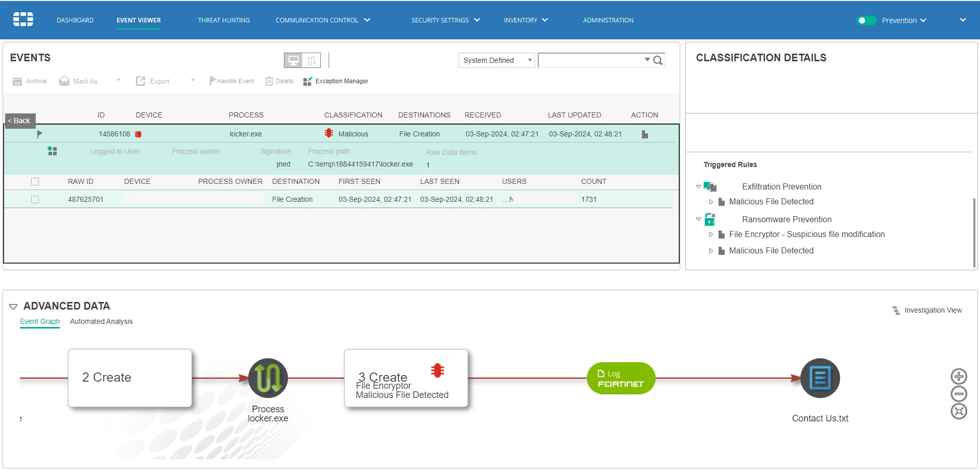Viewport: 980px width, 470px height.
Task: Open the Dashboard tab
Action: click(x=75, y=20)
